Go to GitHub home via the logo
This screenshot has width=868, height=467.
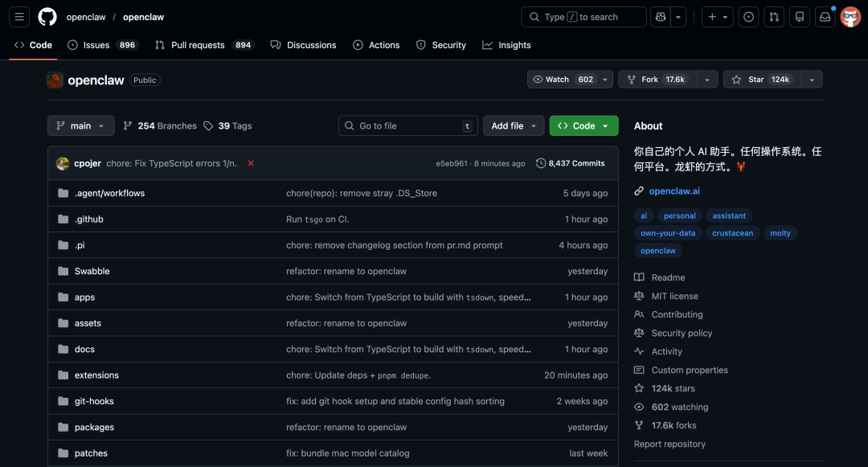(x=47, y=17)
